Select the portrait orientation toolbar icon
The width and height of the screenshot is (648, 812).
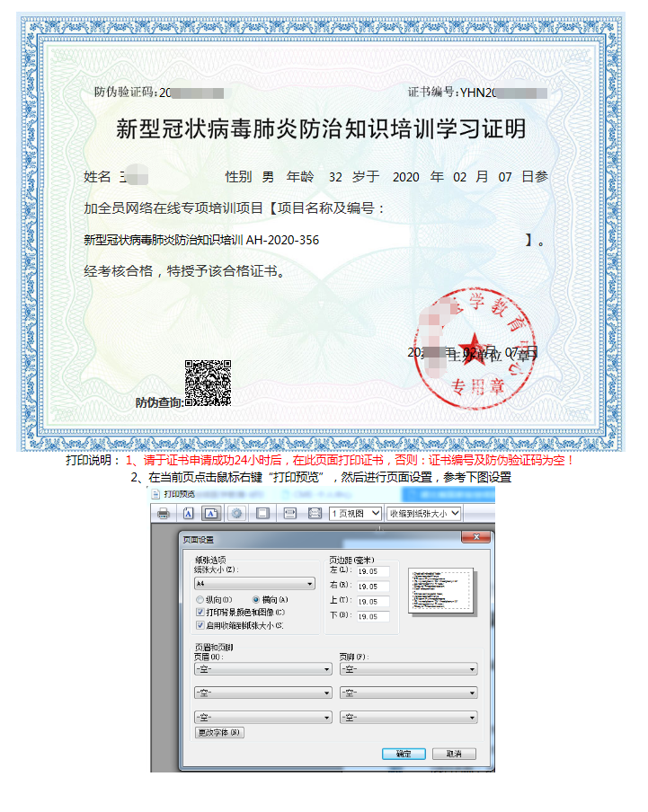click(x=188, y=513)
